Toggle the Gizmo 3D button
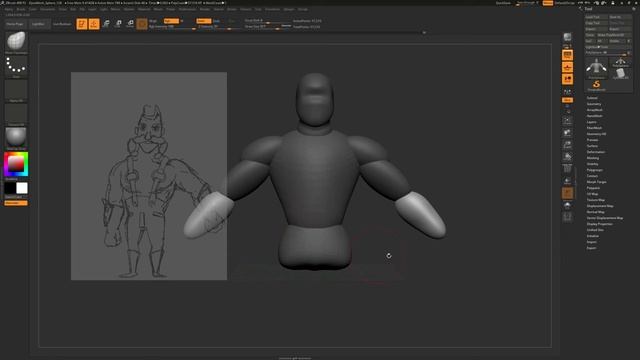 click(x=142, y=24)
